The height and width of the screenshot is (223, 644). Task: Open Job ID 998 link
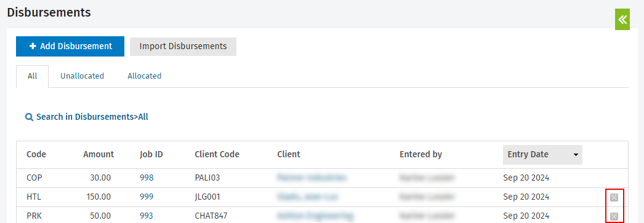click(146, 178)
